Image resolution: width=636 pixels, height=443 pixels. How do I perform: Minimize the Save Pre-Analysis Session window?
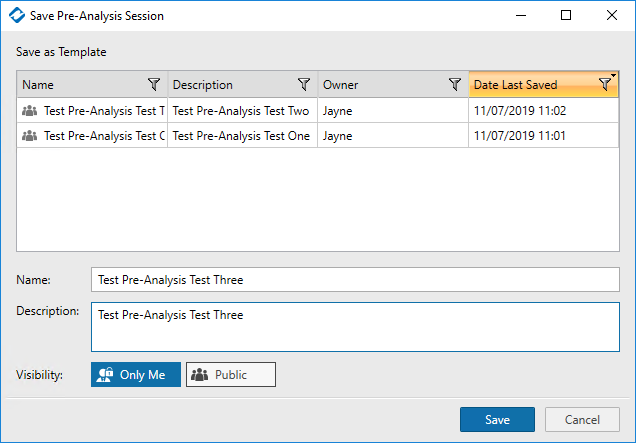click(521, 15)
